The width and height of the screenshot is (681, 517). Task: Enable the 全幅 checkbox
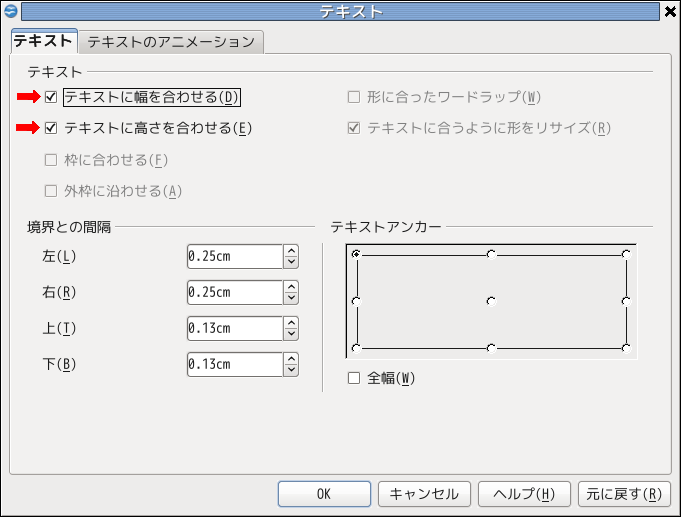(353, 378)
